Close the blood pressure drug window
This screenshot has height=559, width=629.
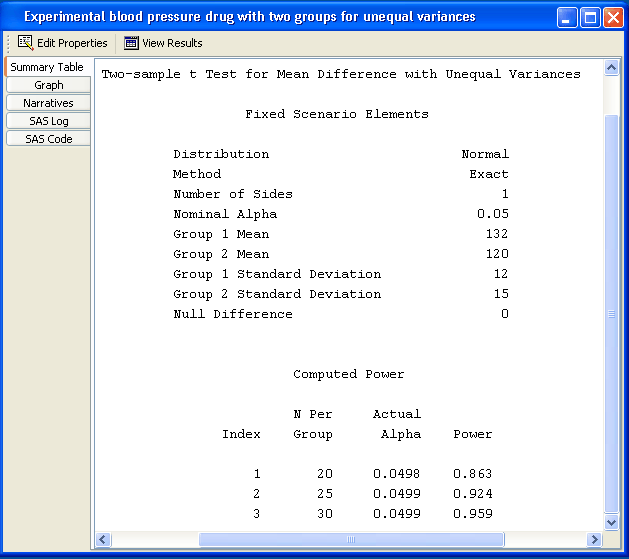[612, 17]
